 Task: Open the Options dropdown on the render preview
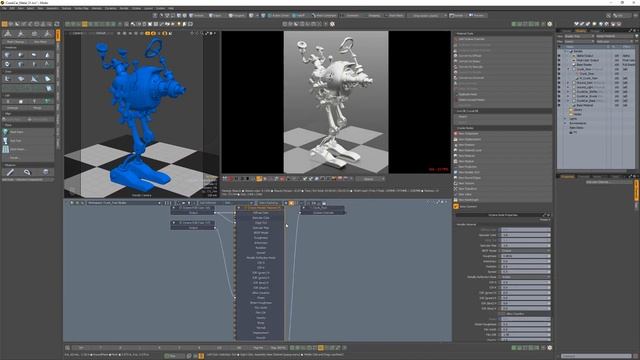[370, 179]
